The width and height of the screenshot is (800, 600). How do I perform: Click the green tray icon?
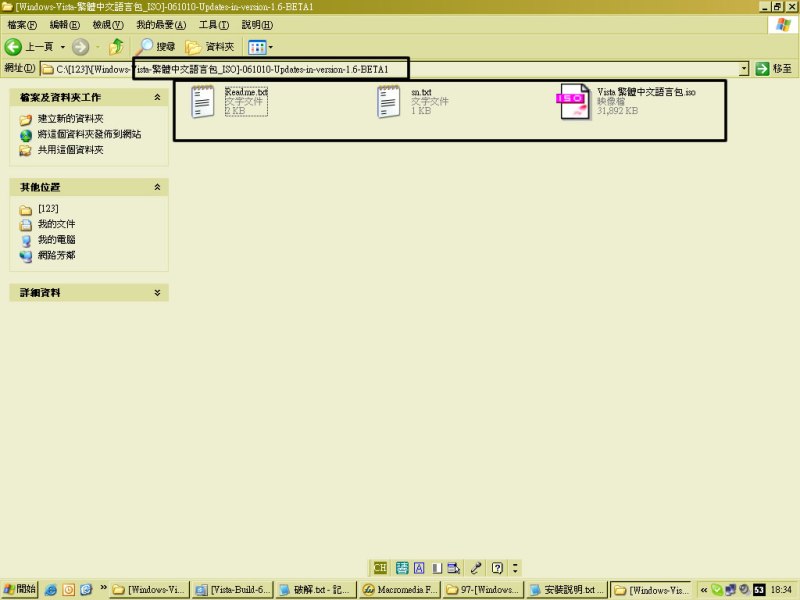point(717,590)
